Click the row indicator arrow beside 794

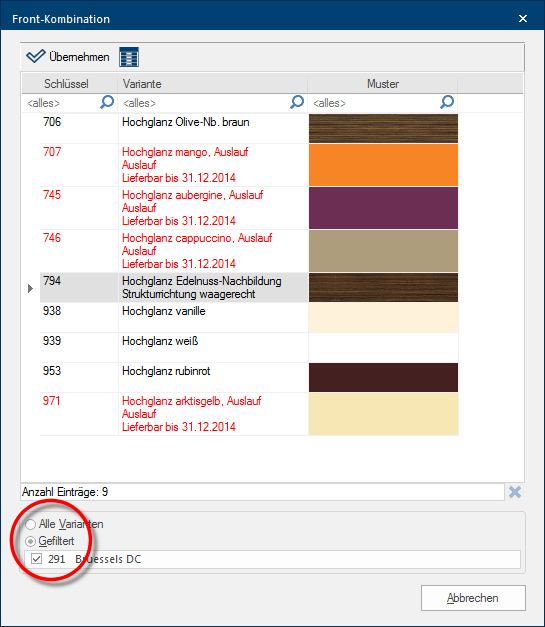pyautogui.click(x=30, y=288)
